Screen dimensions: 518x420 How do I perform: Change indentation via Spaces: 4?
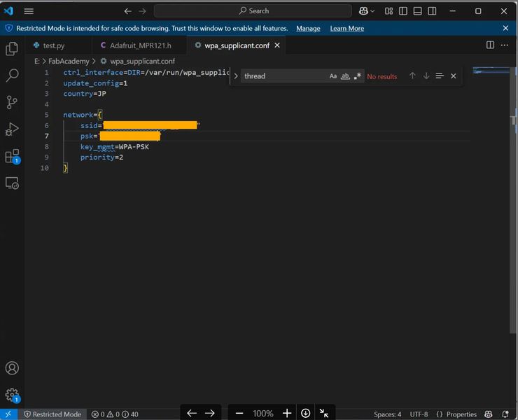387,414
